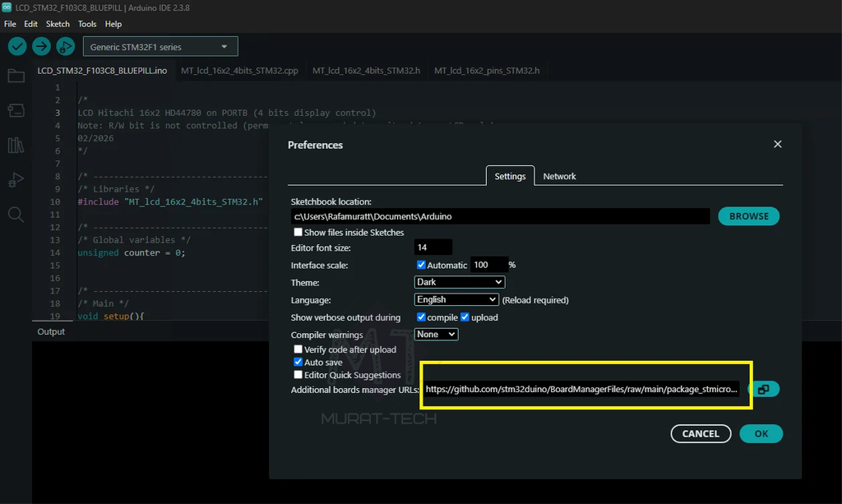Confirm preferences with the OK button
Screen dimensions: 842x504
761,433
